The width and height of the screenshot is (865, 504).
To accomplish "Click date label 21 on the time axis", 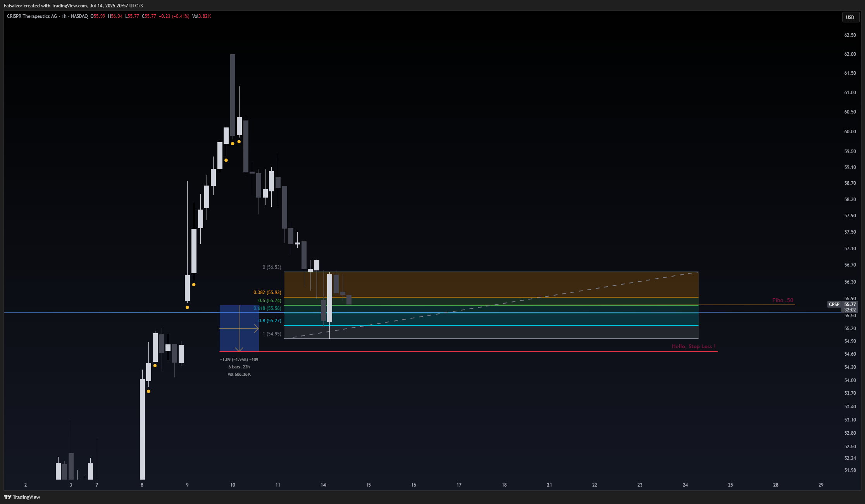I will pos(550,485).
